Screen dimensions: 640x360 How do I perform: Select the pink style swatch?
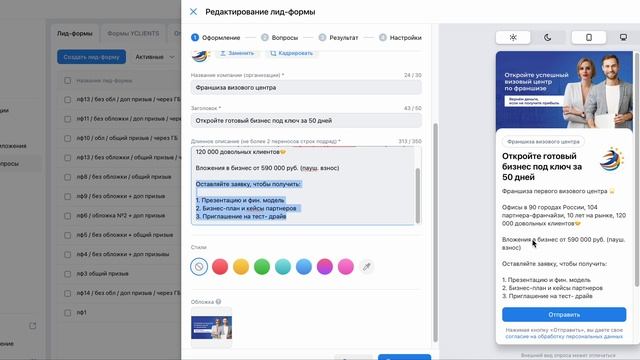tap(346, 267)
